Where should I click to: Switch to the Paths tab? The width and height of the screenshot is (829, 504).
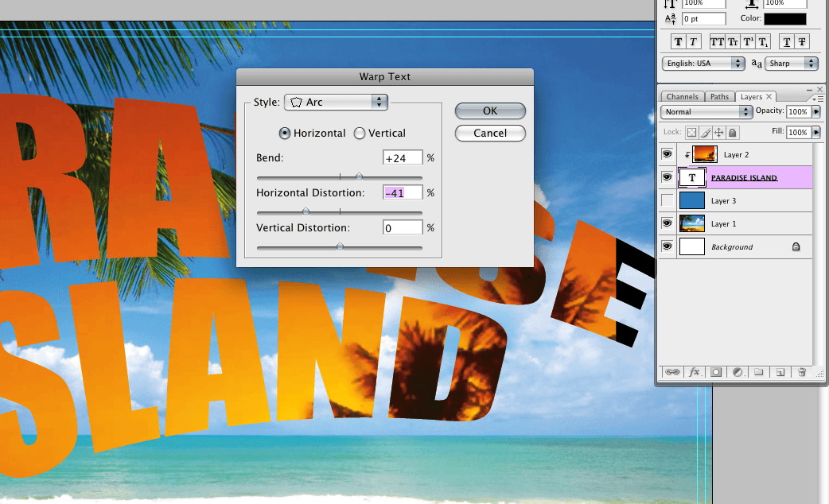click(719, 97)
